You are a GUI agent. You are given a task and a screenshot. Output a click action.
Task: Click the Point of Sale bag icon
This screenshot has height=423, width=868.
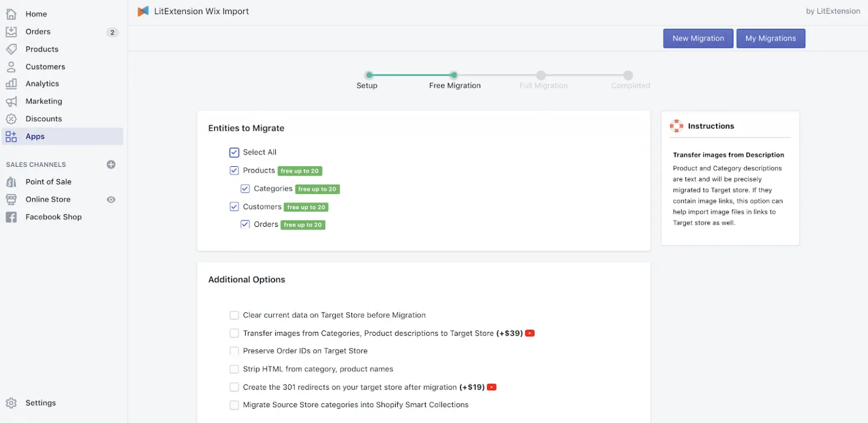point(11,182)
